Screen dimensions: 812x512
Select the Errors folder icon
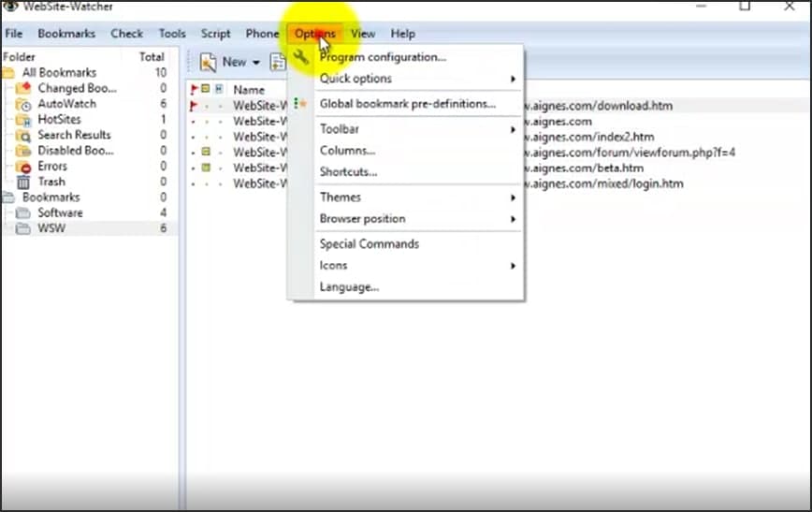tap(22, 167)
